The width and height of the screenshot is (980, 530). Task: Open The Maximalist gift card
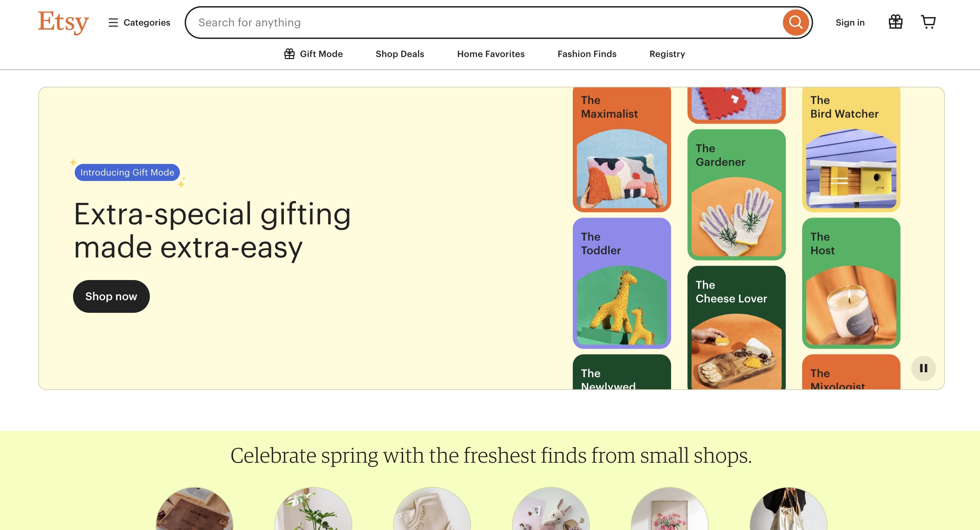click(622, 149)
